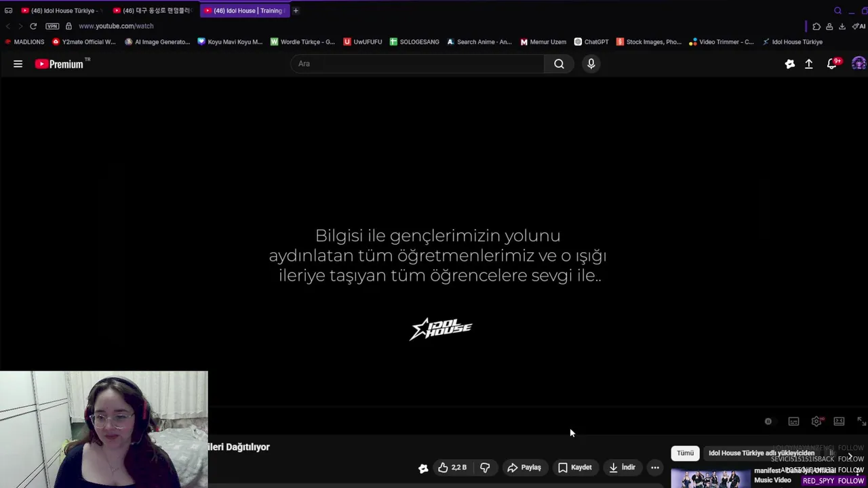Dislike the video with thumbs-down
The width and height of the screenshot is (868, 488).
coord(485,468)
